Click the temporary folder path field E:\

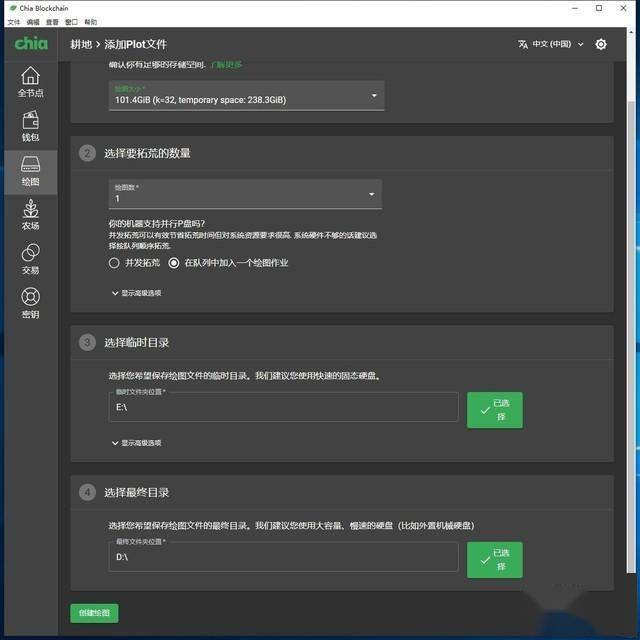283,407
